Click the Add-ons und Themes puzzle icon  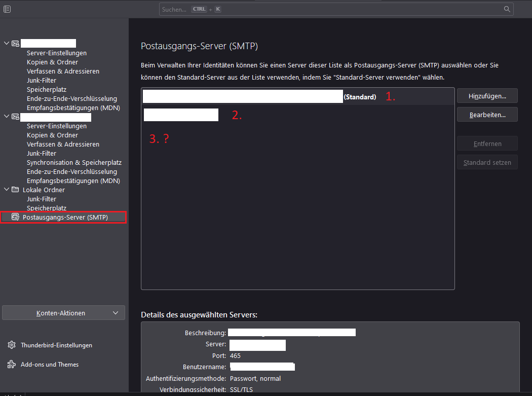click(x=11, y=364)
